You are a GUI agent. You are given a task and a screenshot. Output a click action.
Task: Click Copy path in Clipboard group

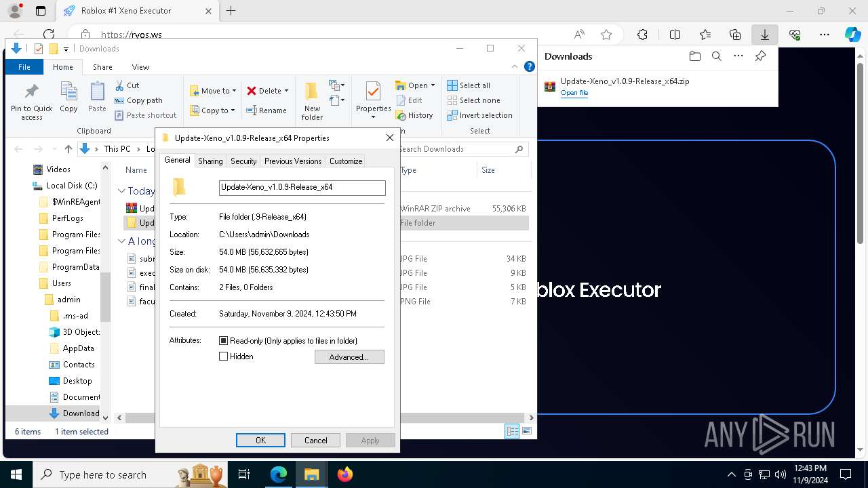[x=138, y=100]
